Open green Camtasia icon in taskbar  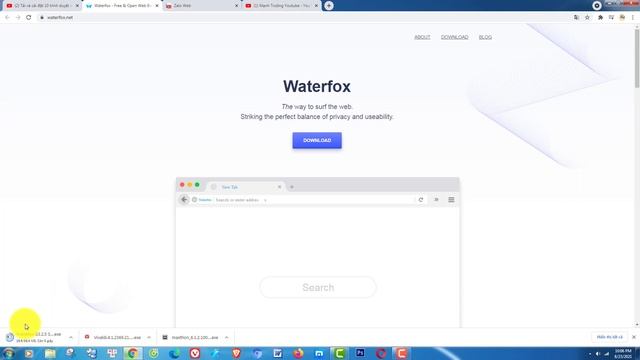pyautogui.click(x=340, y=353)
